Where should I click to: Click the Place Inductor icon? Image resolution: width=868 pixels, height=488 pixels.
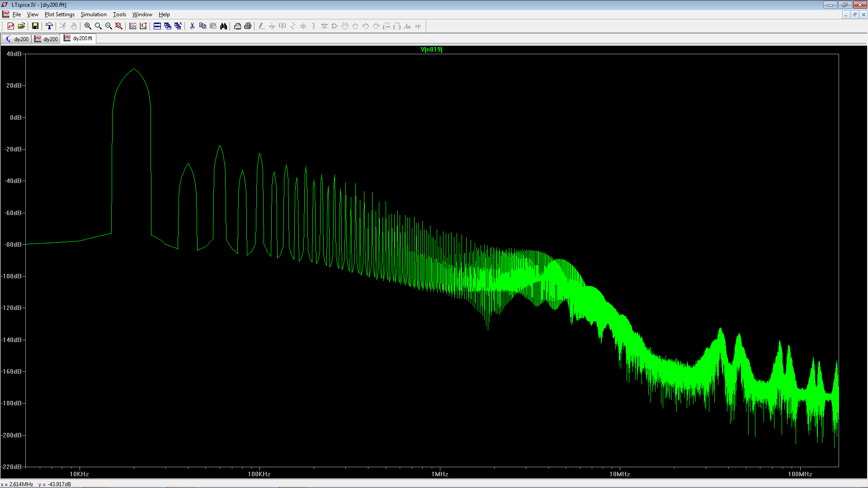314,26
